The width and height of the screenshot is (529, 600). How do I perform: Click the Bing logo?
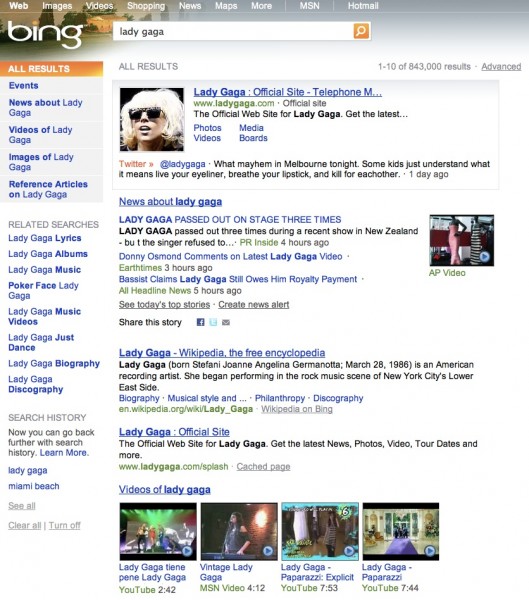pos(45,34)
